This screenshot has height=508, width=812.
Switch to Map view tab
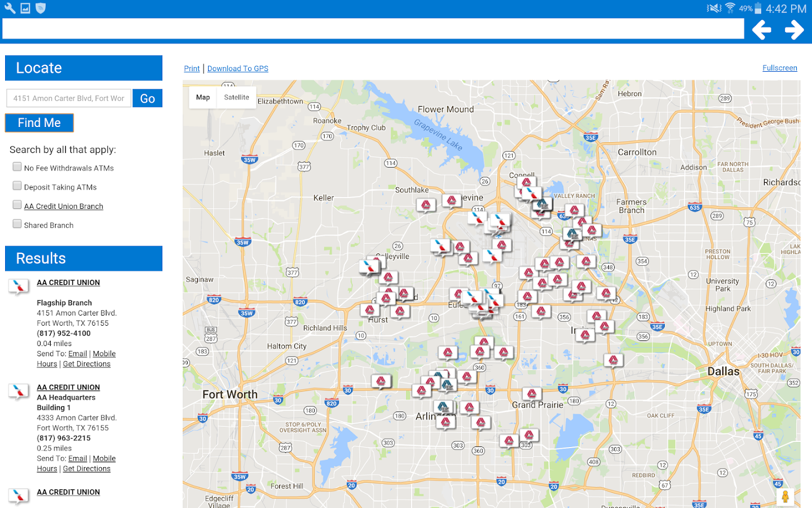click(x=203, y=97)
